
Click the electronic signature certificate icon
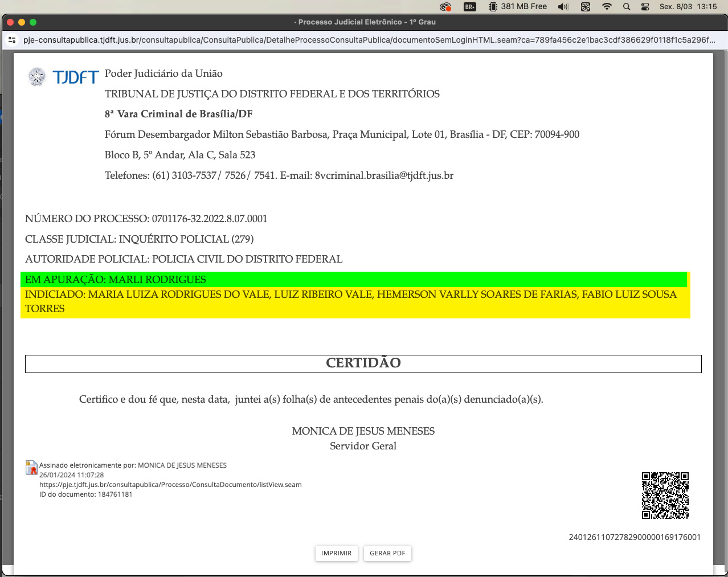coord(31,468)
